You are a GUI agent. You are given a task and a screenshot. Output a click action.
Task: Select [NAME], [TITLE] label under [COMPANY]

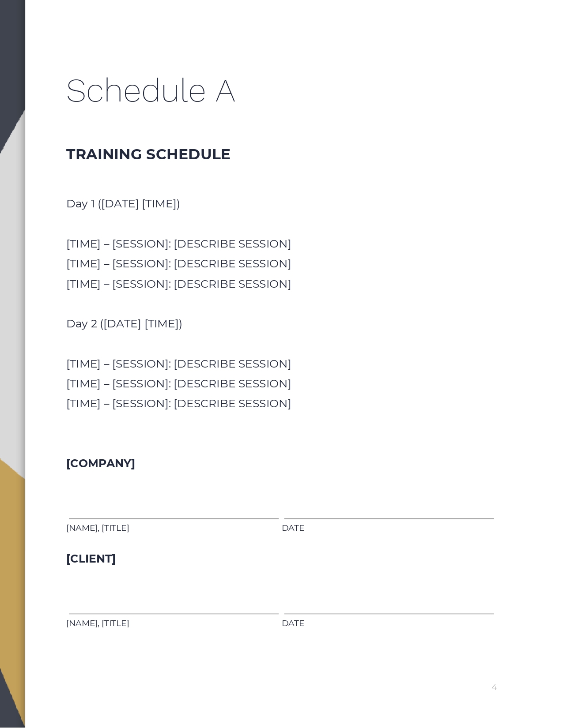(98, 528)
